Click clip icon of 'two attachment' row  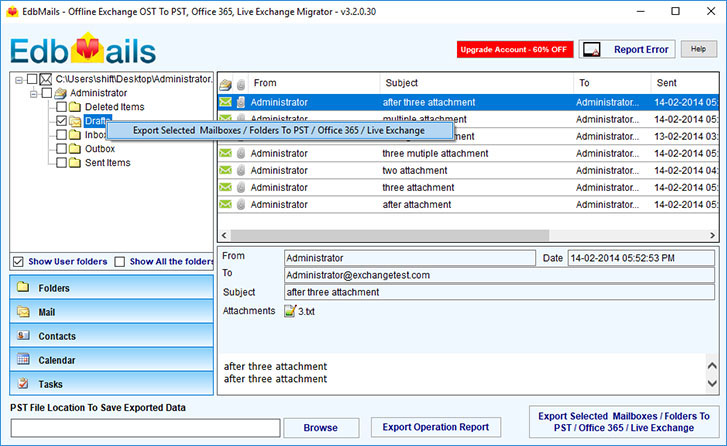[x=241, y=171]
